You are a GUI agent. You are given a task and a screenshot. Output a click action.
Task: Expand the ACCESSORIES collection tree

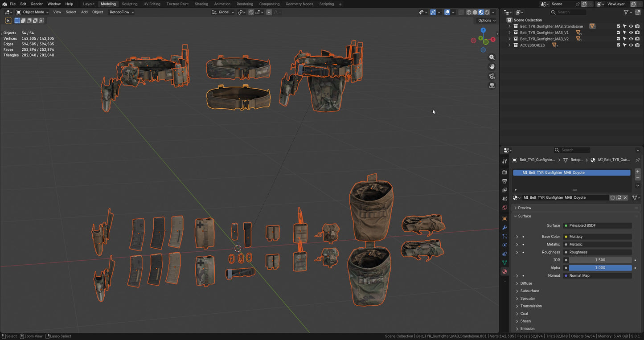tap(510, 45)
